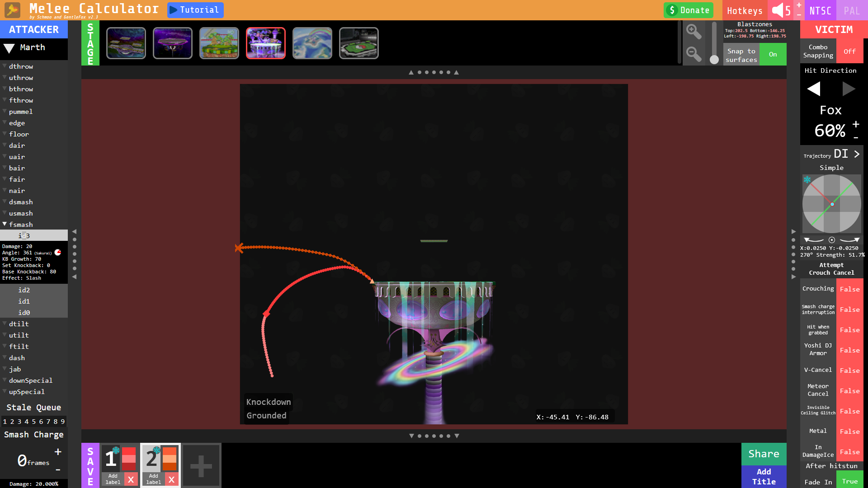This screenshot has height=488, width=868.
Task: Expand the uthrow move
Action: pyautogui.click(x=34, y=78)
